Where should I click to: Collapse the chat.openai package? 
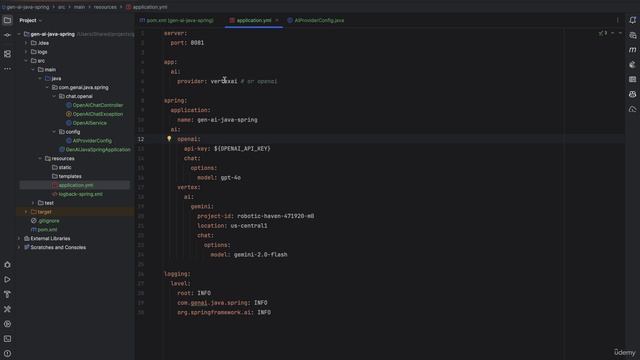[x=54, y=96]
